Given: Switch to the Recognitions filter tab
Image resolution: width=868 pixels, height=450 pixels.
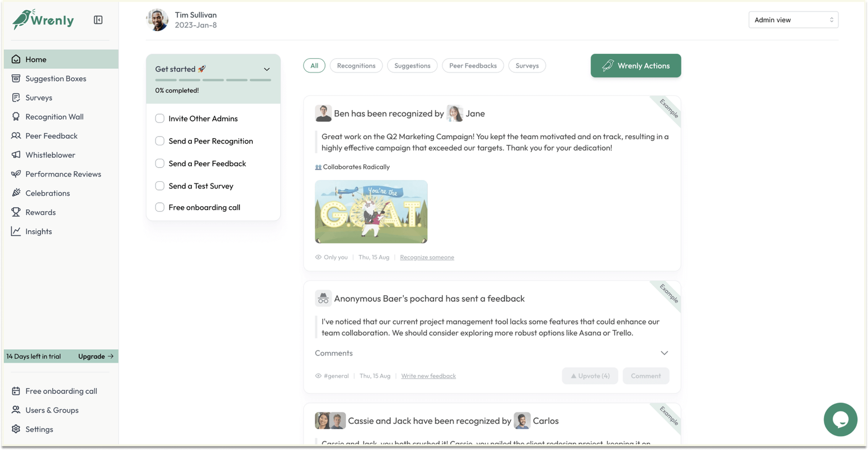Looking at the screenshot, I should 356,65.
